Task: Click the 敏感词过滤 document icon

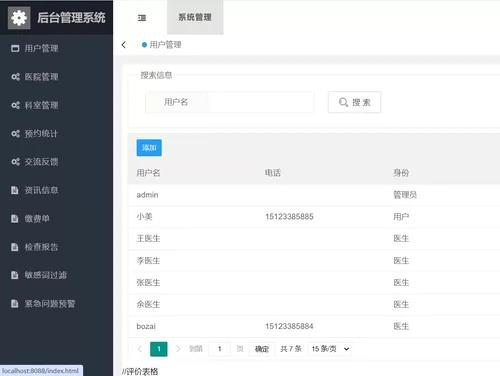Action: click(15, 275)
